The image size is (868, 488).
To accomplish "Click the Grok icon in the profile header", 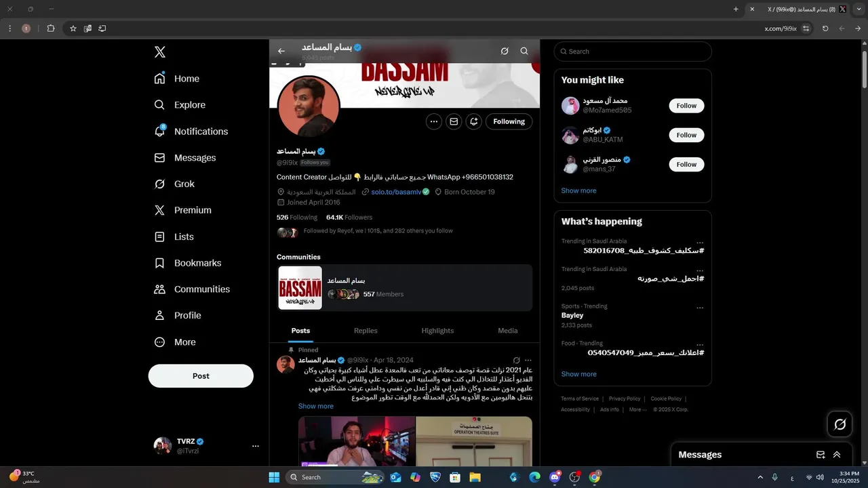I will (505, 51).
